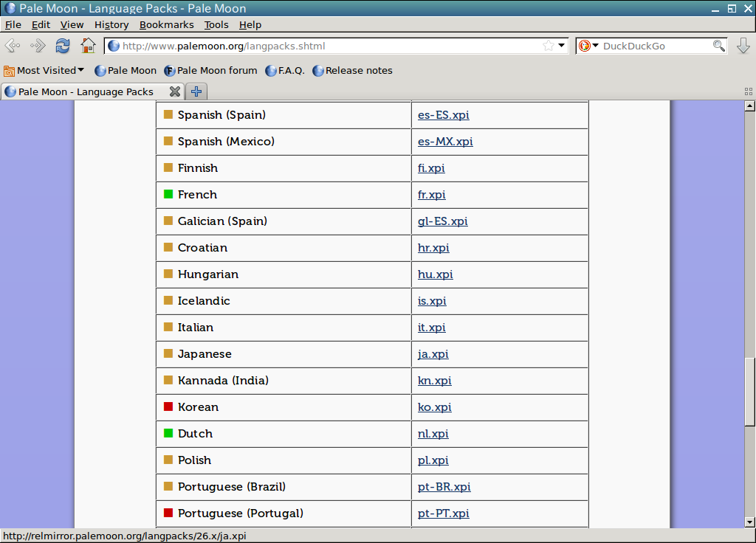Expand the Most Visited bookmarks folder
The width and height of the screenshot is (756, 543).
tap(44, 71)
